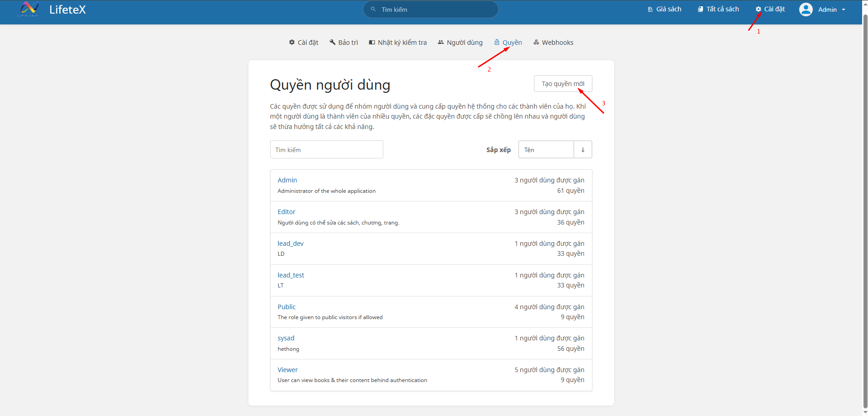Open Nhật ký kiểm tra audit log tab
The width and height of the screenshot is (868, 416).
398,43
